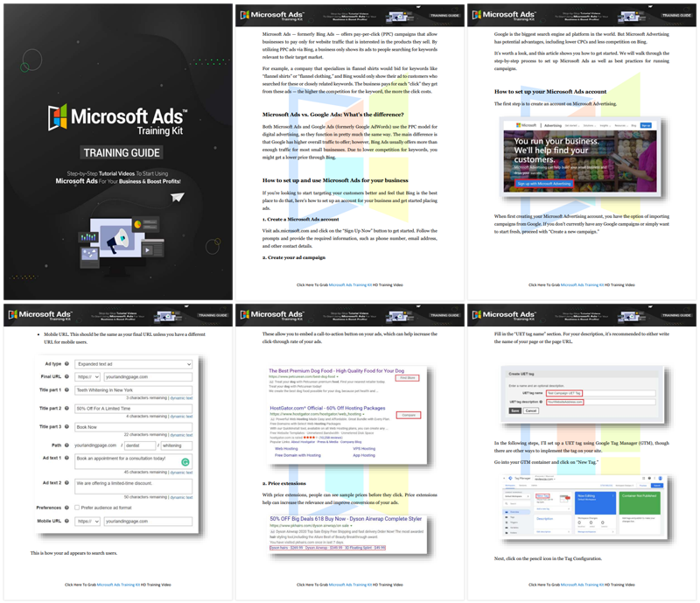The image size is (700, 603).
Task: Click the dynamic text link under Title part 3
Action: pos(181,435)
